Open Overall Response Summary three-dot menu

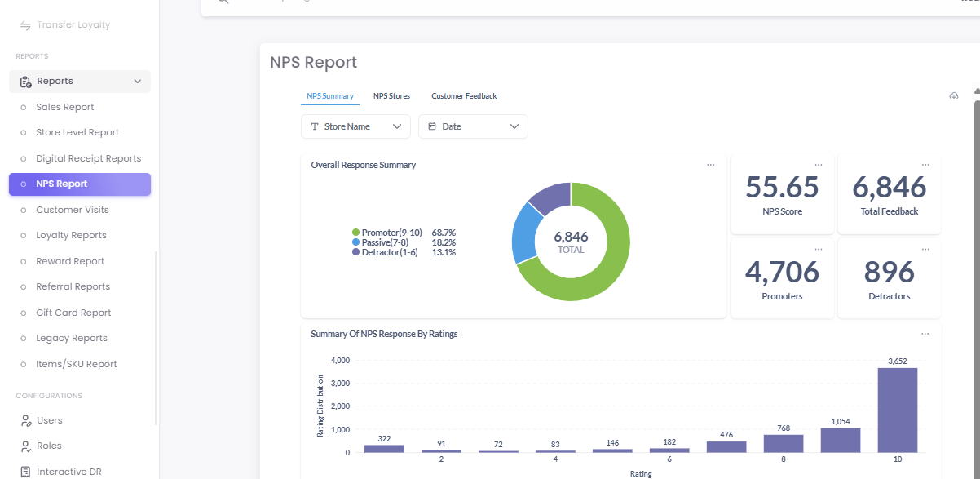pyautogui.click(x=711, y=165)
